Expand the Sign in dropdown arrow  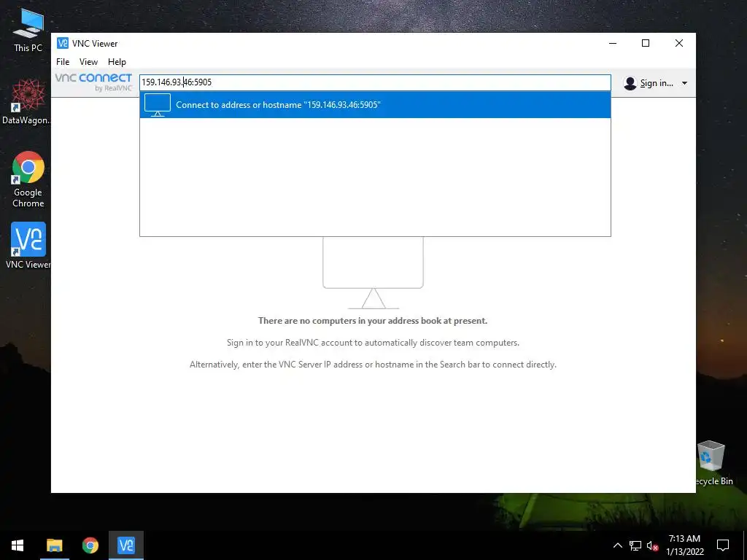click(x=684, y=83)
